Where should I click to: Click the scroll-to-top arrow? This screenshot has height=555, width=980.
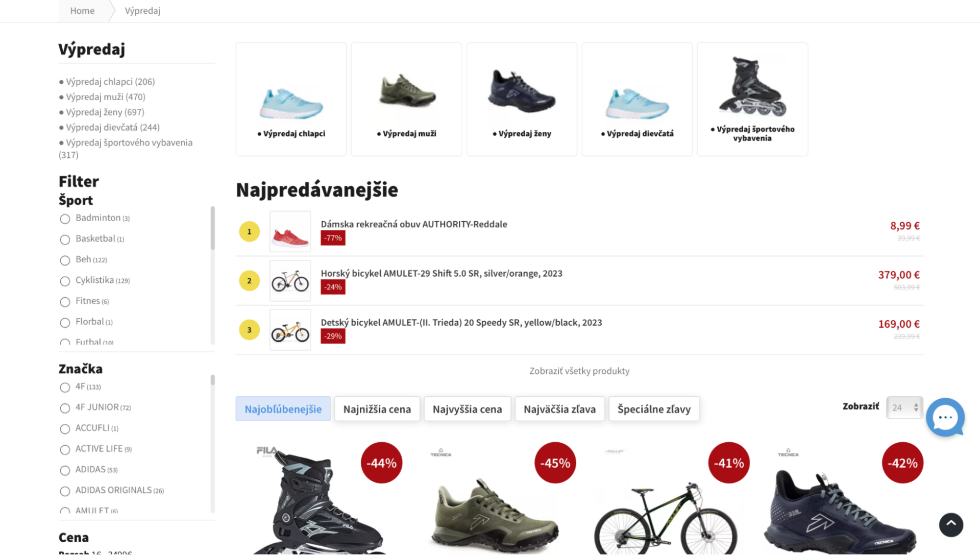coord(950,524)
